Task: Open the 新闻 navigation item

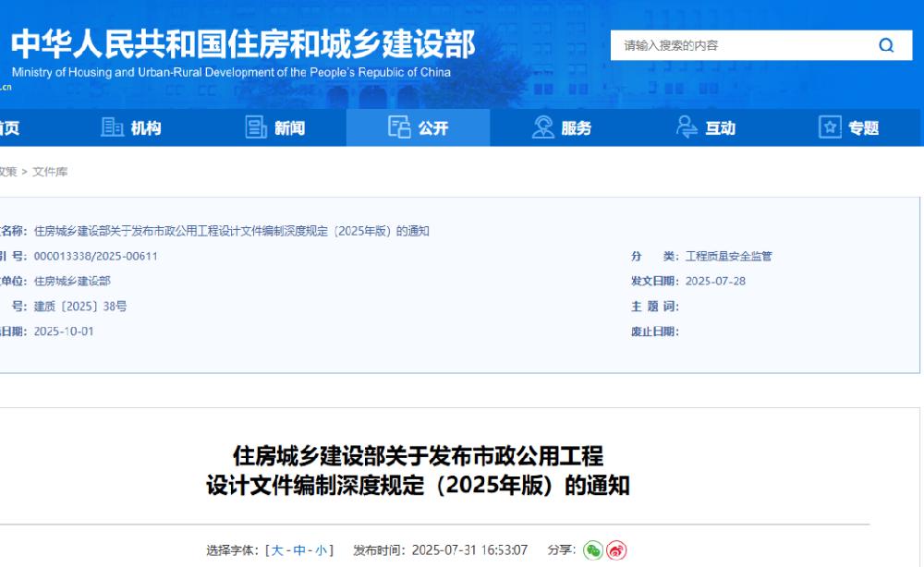Action: pyautogui.click(x=274, y=127)
